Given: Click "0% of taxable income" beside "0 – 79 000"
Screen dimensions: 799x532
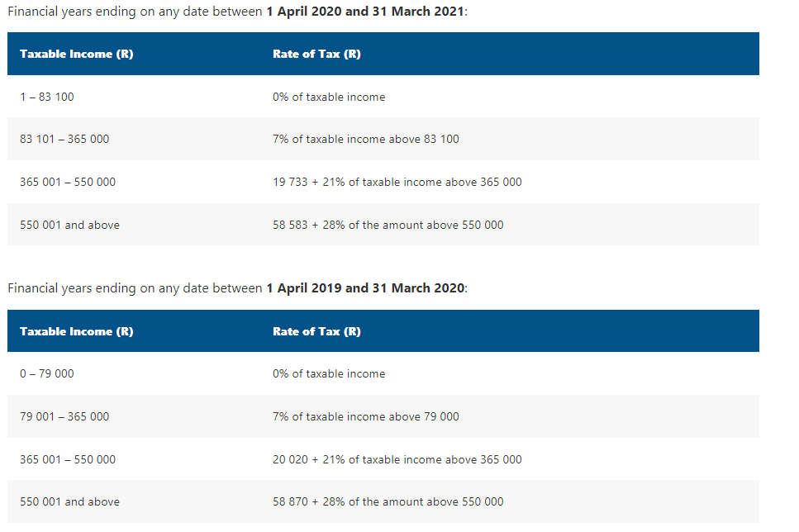Looking at the screenshot, I should (329, 373).
